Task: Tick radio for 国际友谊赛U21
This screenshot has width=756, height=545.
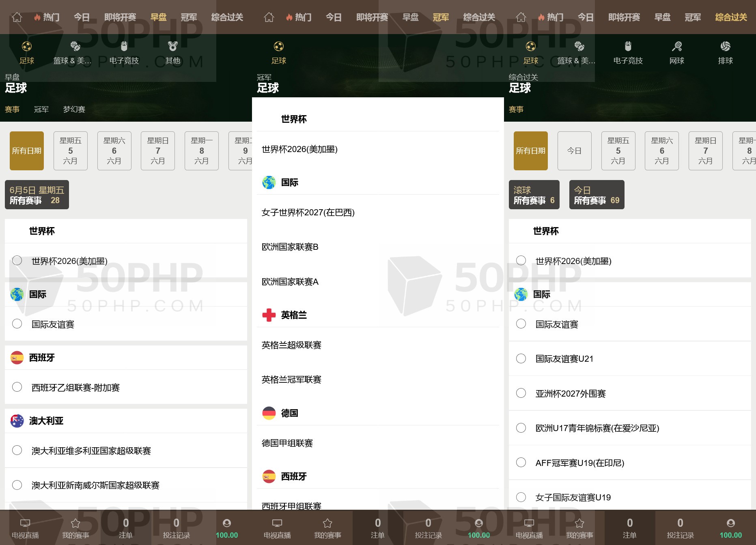Action: click(x=521, y=358)
